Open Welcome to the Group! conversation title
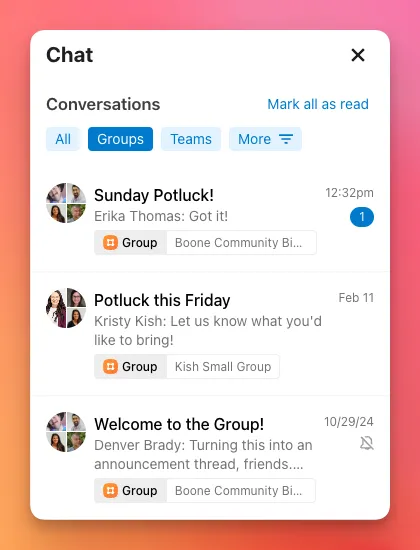This screenshot has width=420, height=550. (x=179, y=424)
